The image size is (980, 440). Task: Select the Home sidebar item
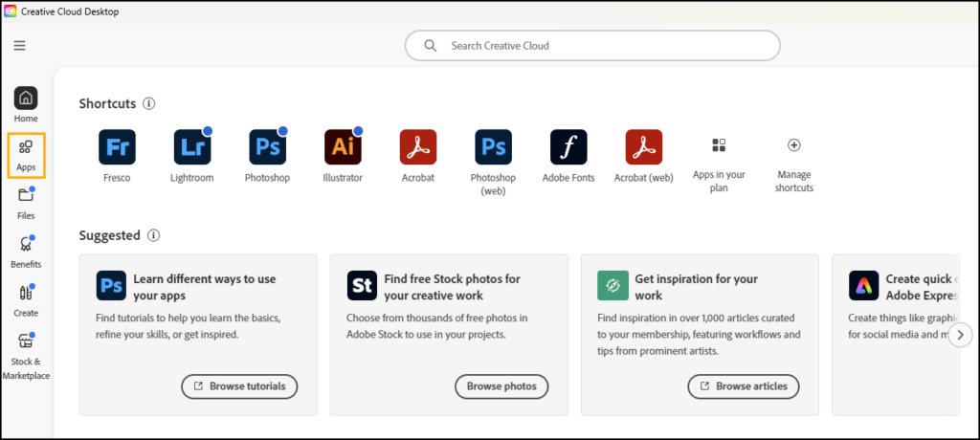pyautogui.click(x=26, y=105)
